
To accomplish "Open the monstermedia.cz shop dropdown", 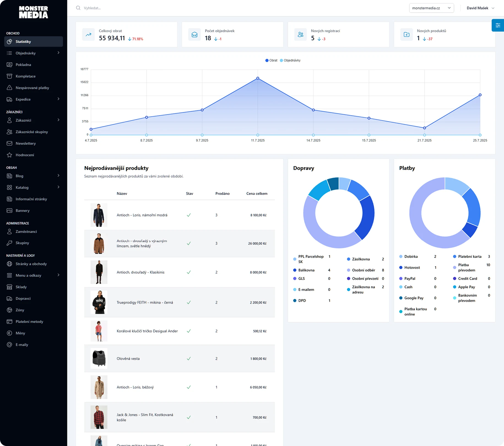I will click(x=431, y=8).
